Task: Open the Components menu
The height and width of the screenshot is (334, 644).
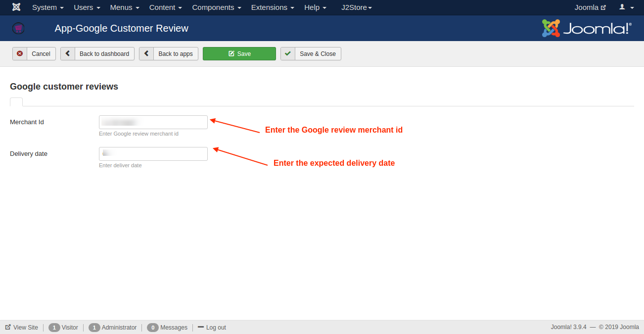Action: pyautogui.click(x=217, y=7)
